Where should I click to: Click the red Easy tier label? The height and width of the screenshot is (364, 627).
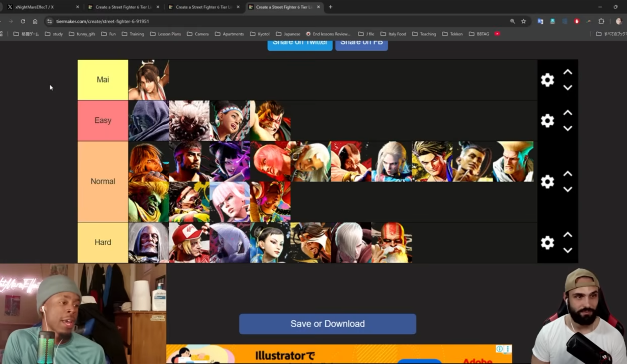(x=103, y=121)
